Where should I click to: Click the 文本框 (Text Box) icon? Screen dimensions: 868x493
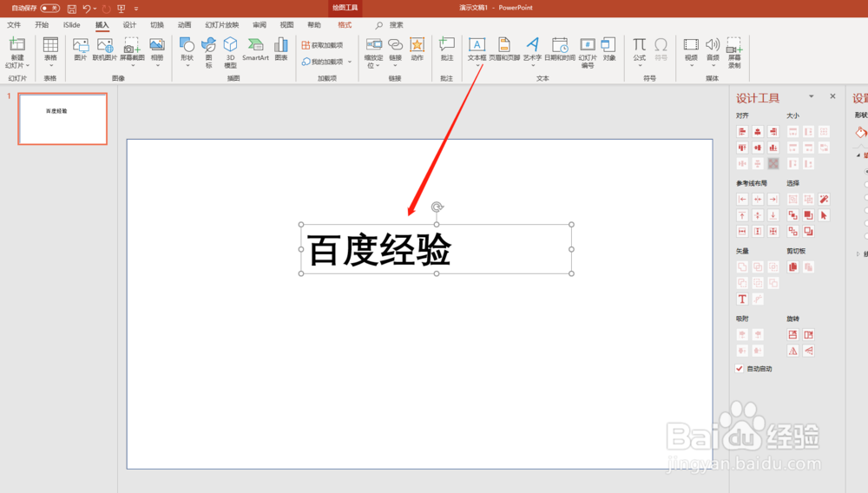tap(477, 45)
